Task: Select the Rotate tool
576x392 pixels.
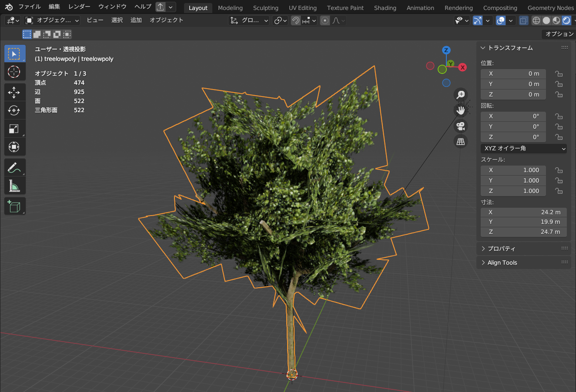Action: [x=15, y=110]
